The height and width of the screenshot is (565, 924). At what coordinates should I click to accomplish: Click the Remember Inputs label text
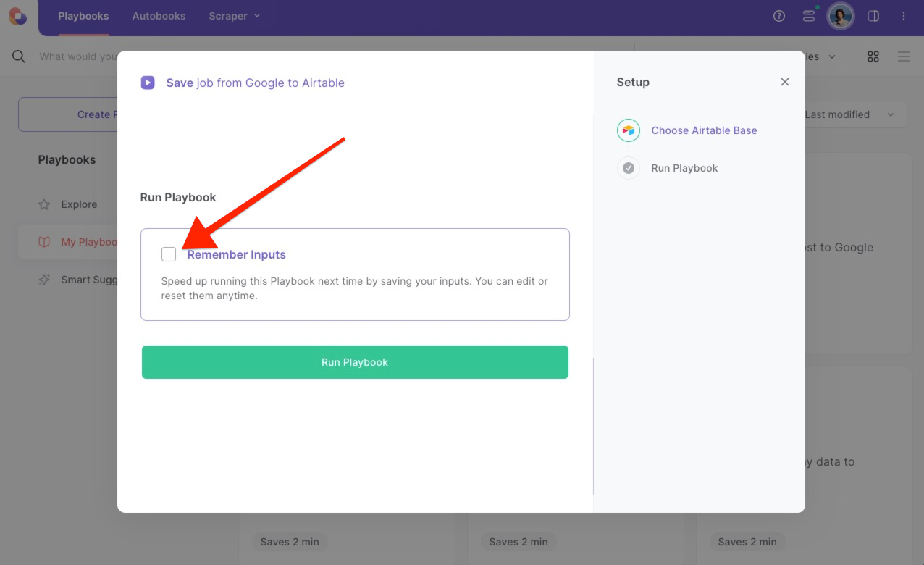coord(237,254)
